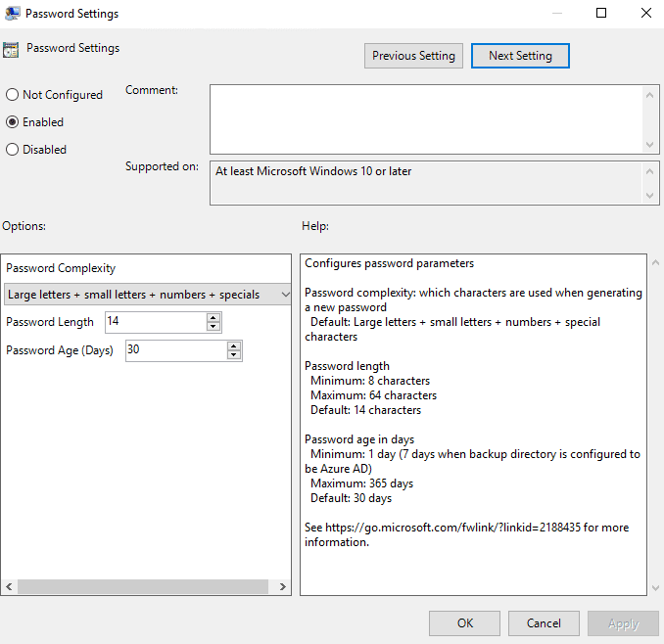
Task: Select the Enabled radio button
Action: pyautogui.click(x=13, y=122)
